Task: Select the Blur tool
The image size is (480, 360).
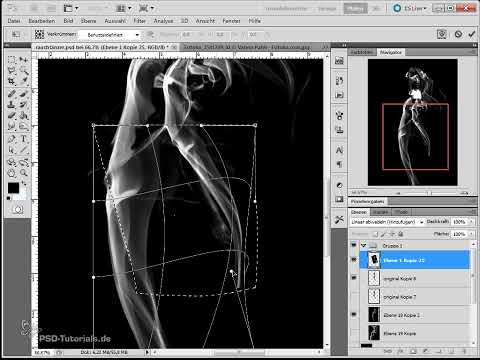Action: 12,127
